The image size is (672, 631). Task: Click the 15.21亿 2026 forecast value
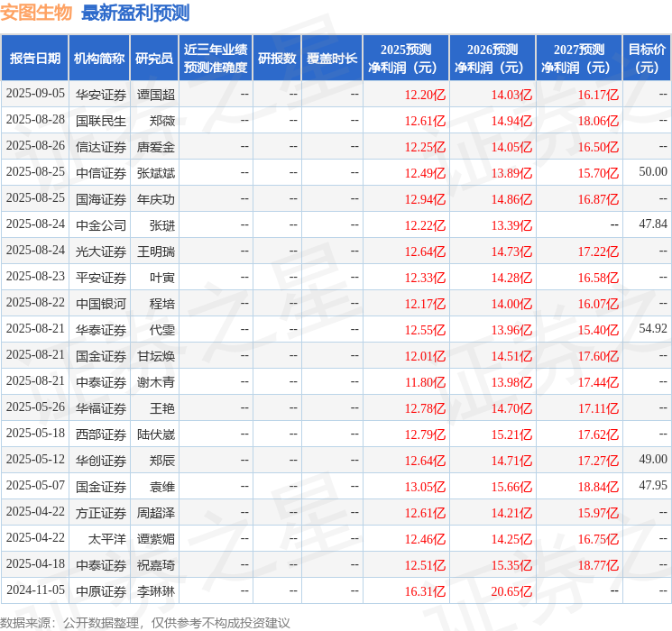(511, 434)
